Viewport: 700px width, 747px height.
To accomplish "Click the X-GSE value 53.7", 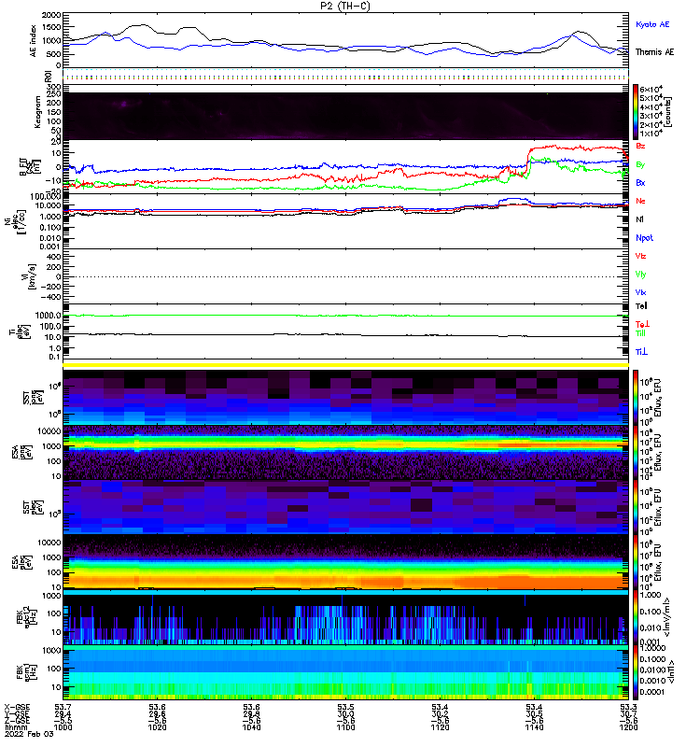I will (63, 707).
